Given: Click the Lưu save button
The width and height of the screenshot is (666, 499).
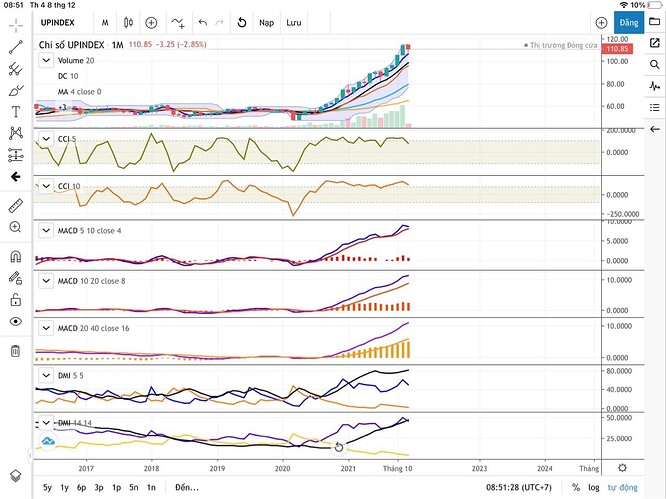Looking at the screenshot, I should click(x=293, y=23).
